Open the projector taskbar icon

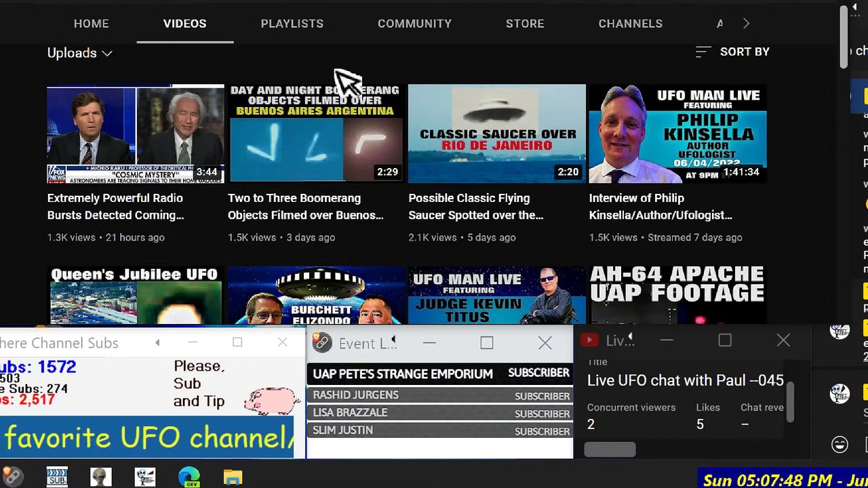click(x=145, y=477)
